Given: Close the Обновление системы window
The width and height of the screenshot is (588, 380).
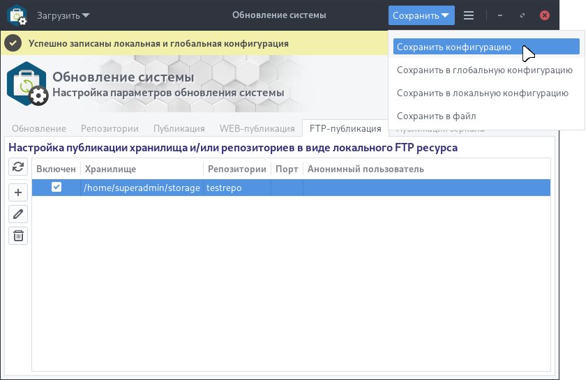Looking at the screenshot, I should (545, 15).
